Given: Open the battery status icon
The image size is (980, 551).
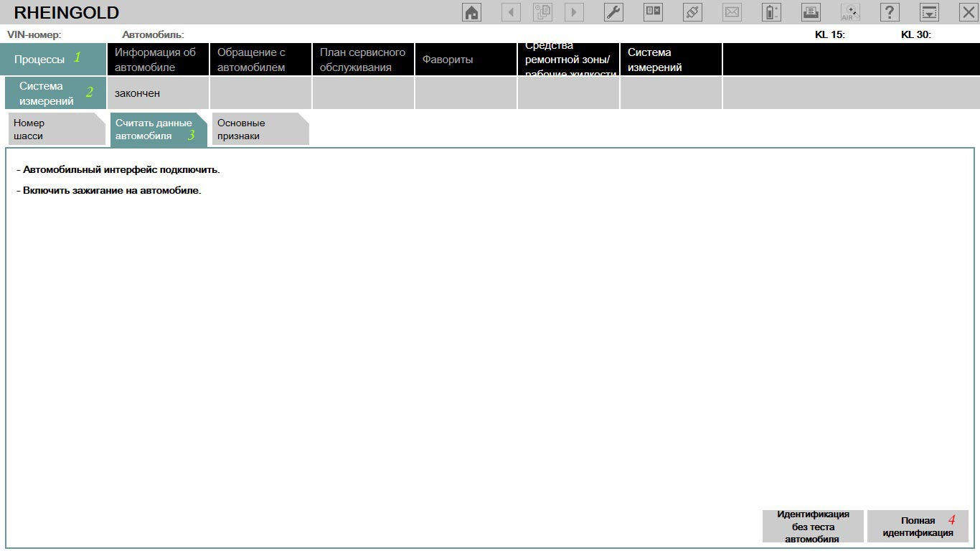Looking at the screenshot, I should coord(771,12).
